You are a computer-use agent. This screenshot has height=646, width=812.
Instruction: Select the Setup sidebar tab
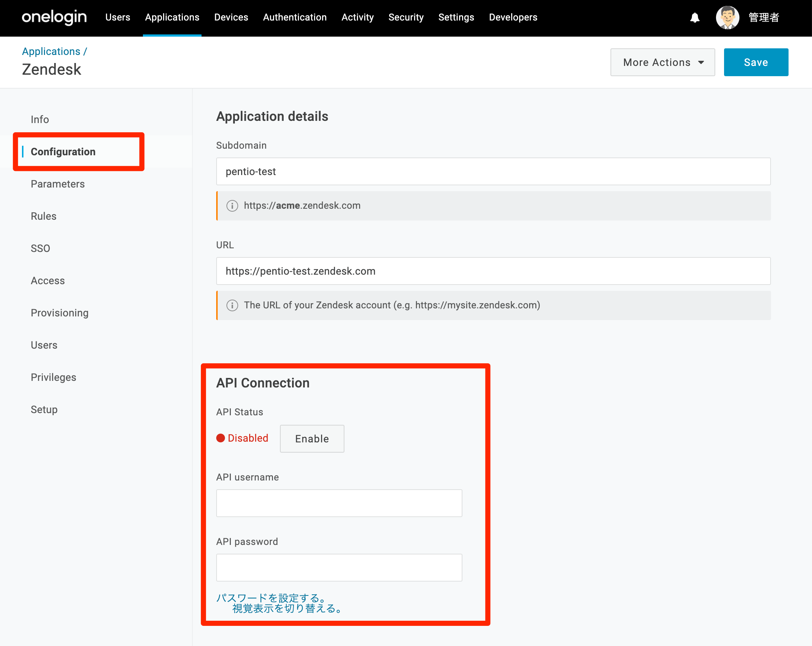[44, 409]
